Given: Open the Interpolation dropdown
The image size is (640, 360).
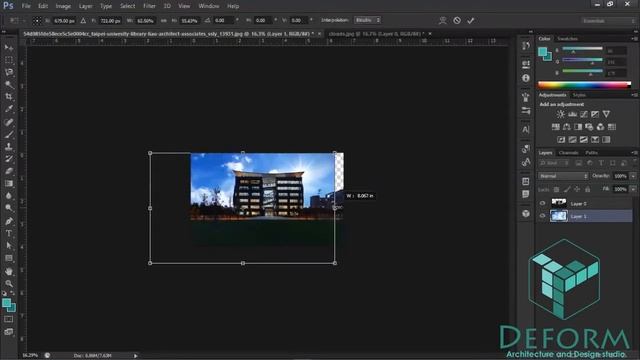Looking at the screenshot, I should click(367, 20).
